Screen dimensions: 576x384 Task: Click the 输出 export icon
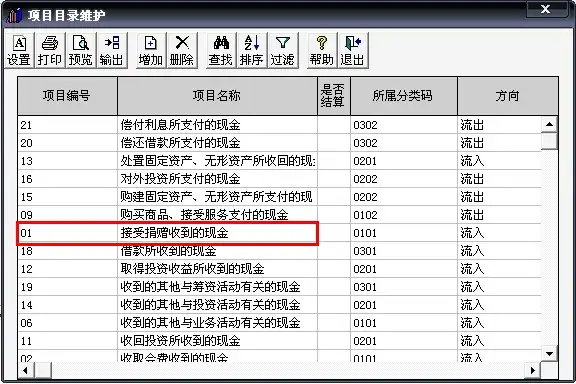pos(112,50)
